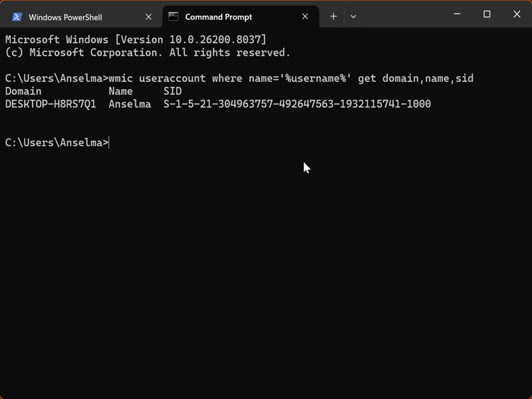Expand the new tab profile dropdown
Screen dimensions: 532x399
353,17
